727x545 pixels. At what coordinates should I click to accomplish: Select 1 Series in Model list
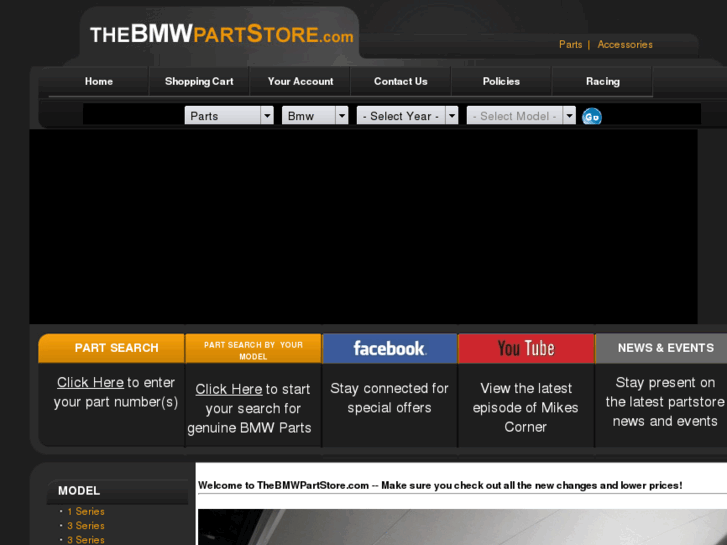click(x=86, y=511)
